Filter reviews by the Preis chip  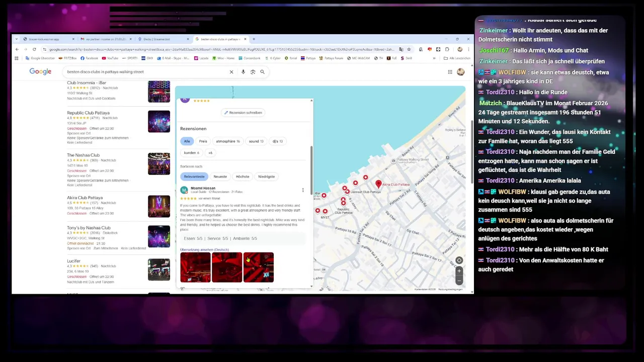point(203,141)
